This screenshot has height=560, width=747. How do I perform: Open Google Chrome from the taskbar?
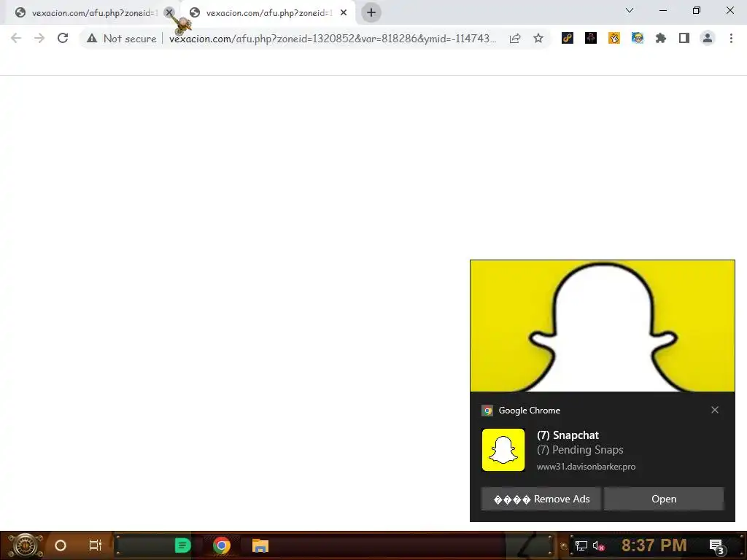(x=222, y=545)
